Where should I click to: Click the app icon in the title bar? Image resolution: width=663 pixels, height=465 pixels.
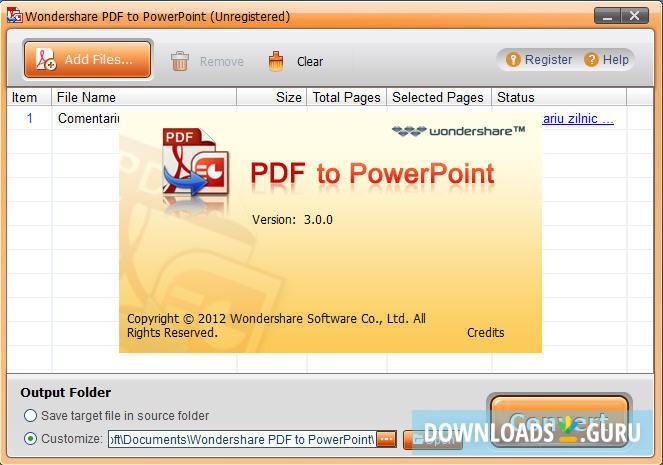click(14, 16)
